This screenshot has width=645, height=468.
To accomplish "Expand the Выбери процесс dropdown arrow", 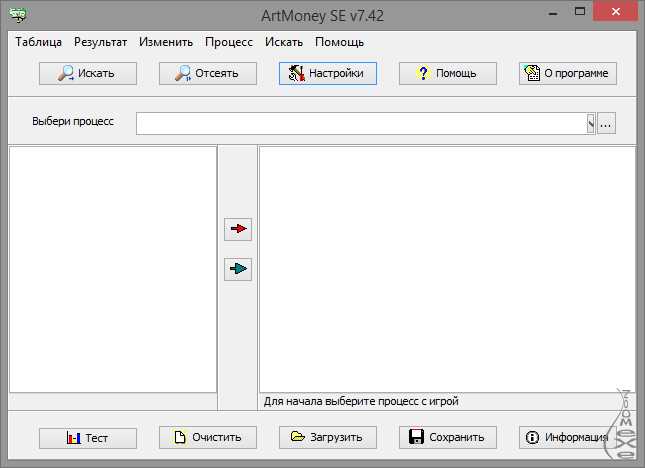I will coord(591,123).
